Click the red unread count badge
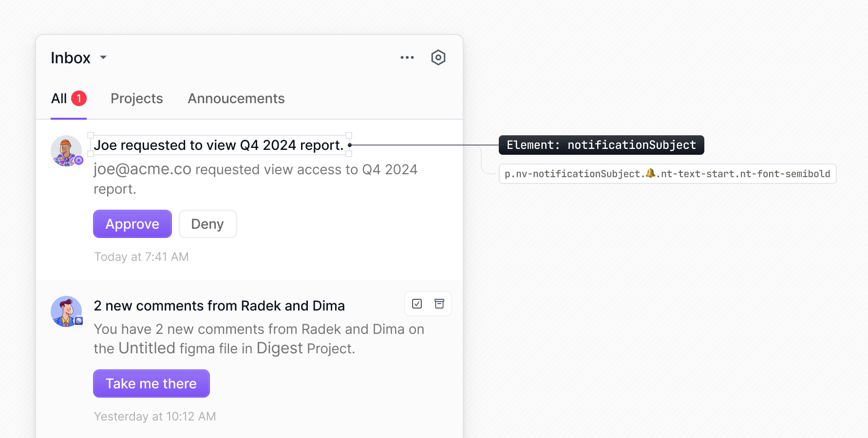Image resolution: width=868 pixels, height=438 pixels. coord(79,98)
